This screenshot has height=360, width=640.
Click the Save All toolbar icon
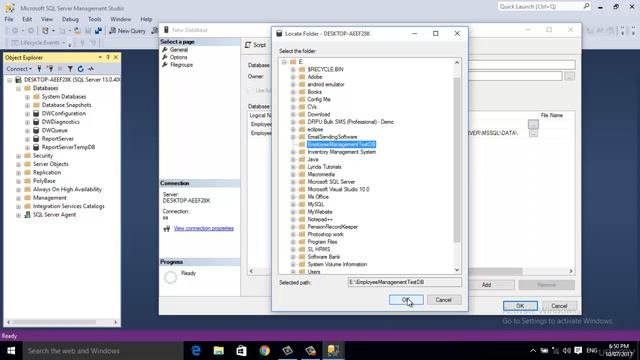[x=87, y=31]
